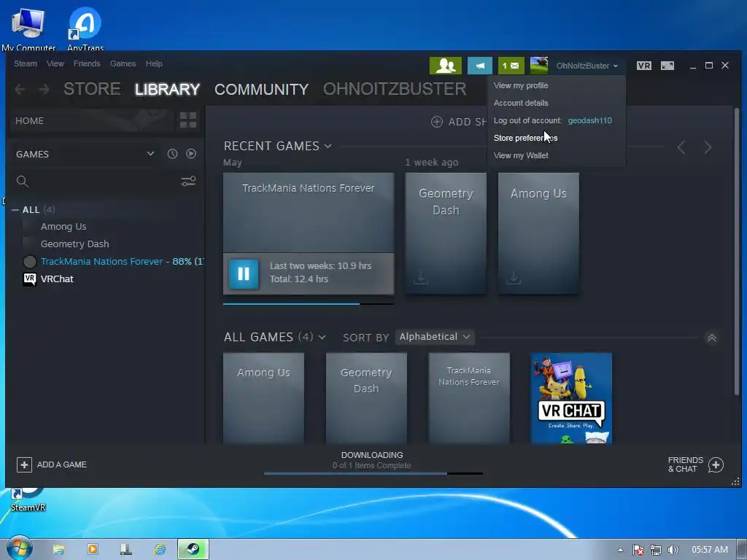The image size is (747, 560).
Task: Open the Friends menu
Action: pos(87,63)
